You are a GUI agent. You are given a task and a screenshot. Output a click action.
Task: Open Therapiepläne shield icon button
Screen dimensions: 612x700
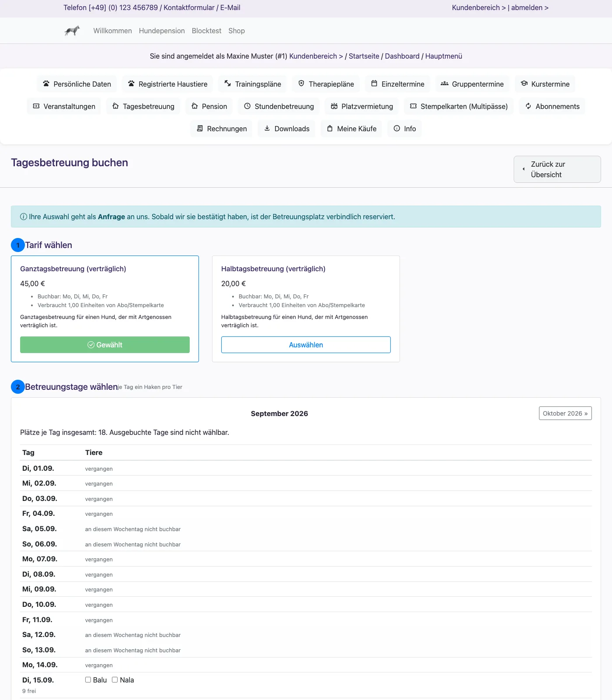tap(326, 84)
